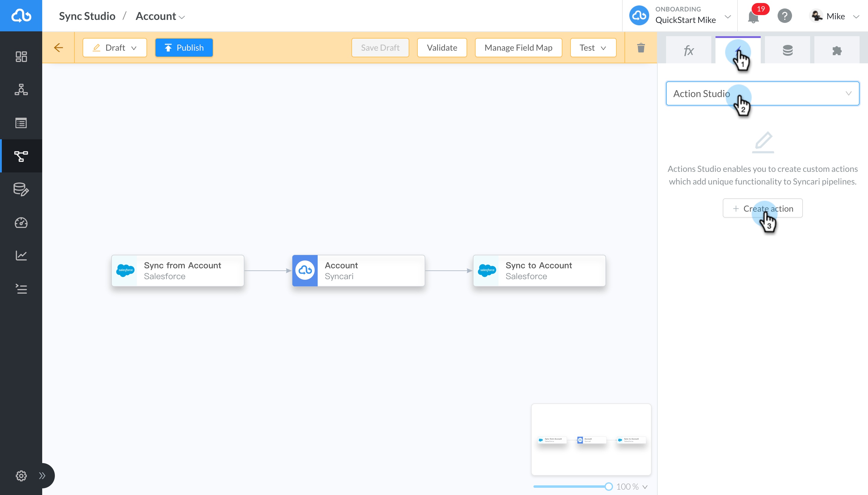Click Syncari logo on Account node
Viewport: 868px width, 495px height.
(x=305, y=270)
